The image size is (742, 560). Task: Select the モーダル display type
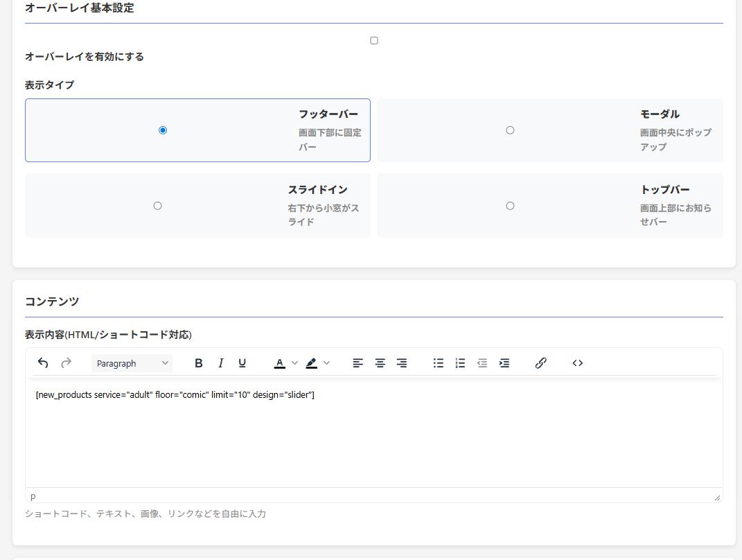510,130
